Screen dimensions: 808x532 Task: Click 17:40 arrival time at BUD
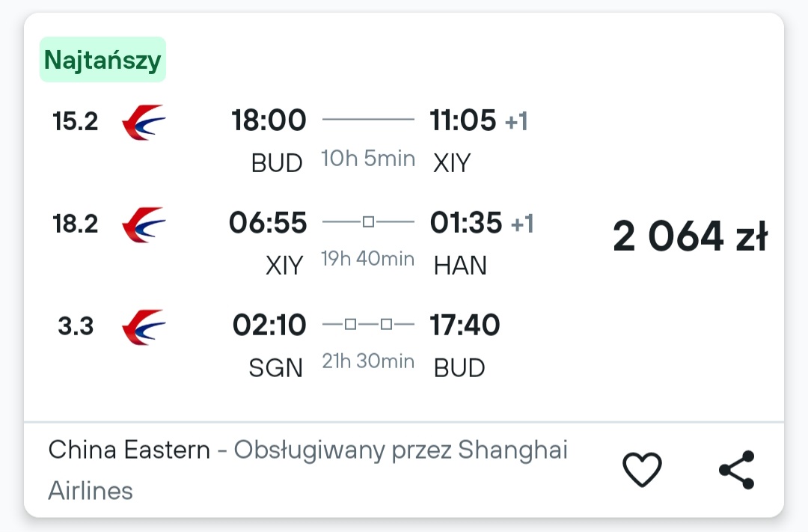point(465,325)
